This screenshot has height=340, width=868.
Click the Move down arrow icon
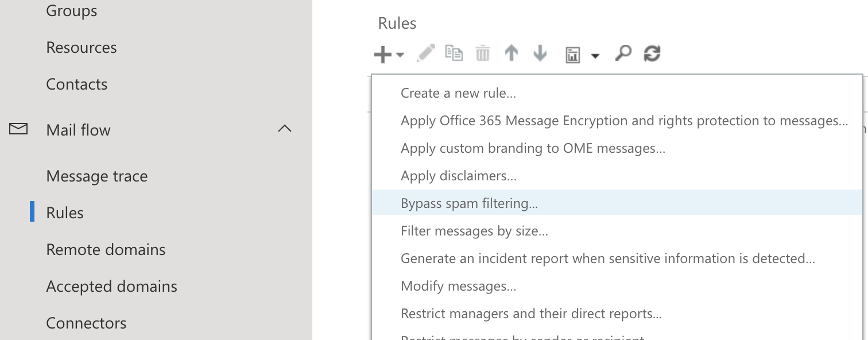(x=540, y=53)
